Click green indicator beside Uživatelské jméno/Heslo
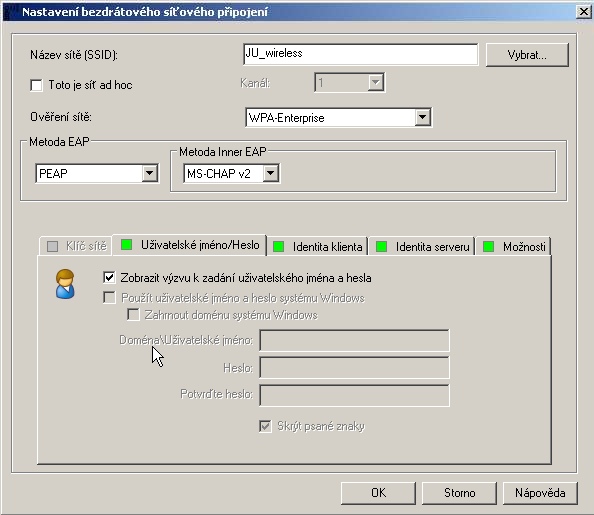 [x=127, y=245]
